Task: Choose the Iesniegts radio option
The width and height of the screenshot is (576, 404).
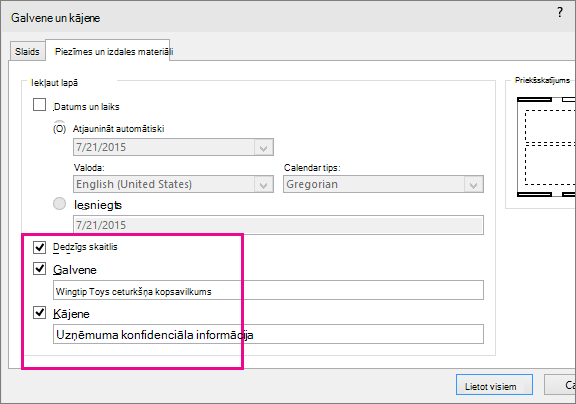Action: pyautogui.click(x=60, y=203)
